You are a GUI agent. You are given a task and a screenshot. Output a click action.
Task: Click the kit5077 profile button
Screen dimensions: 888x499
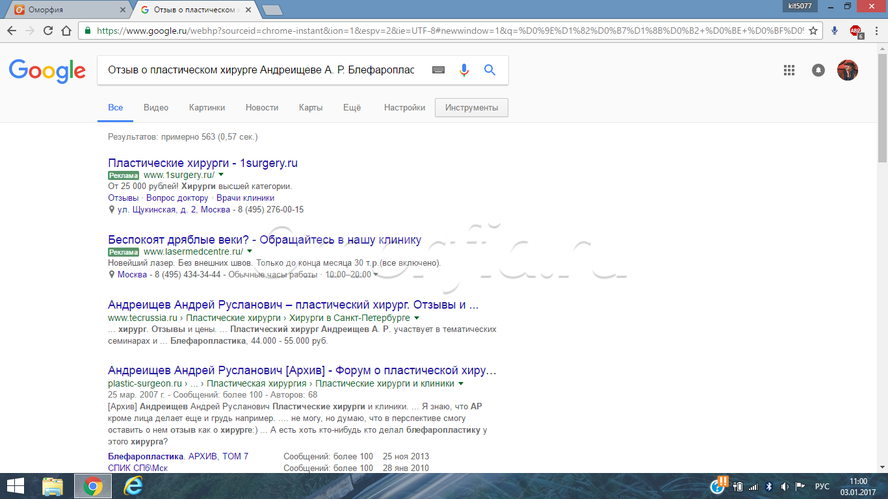click(800, 6)
